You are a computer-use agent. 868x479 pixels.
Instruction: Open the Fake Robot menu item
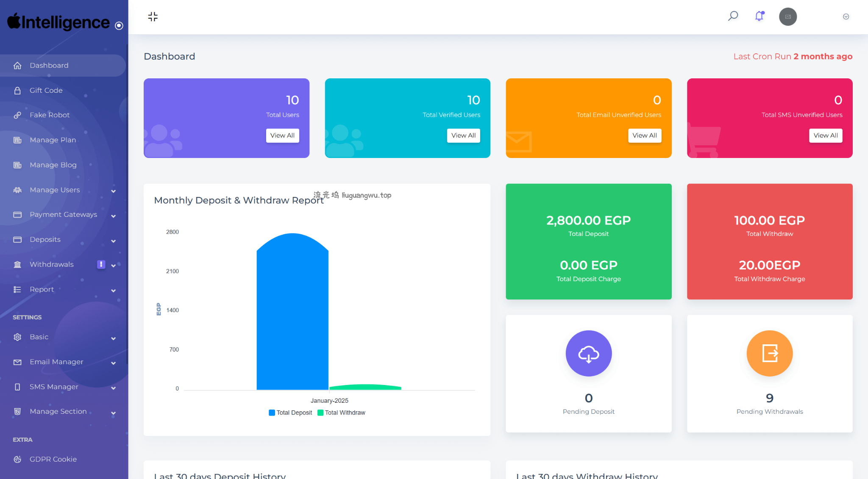[x=49, y=115]
